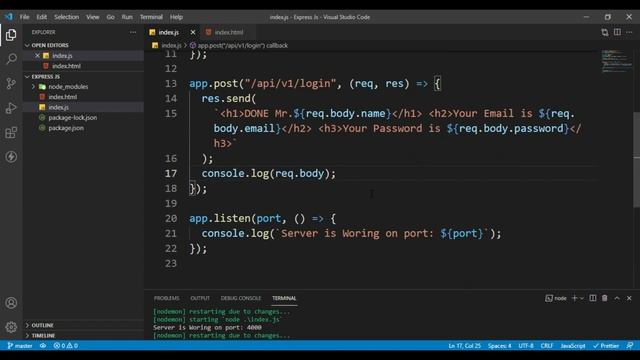Open editor more actions ellipsis

[x=629, y=32]
